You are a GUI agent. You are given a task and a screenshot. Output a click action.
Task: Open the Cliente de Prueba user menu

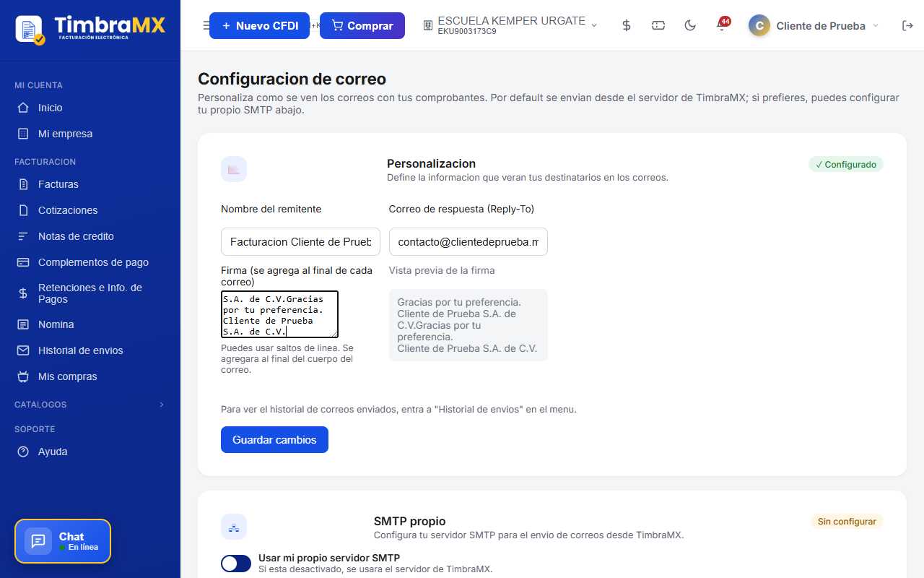[x=814, y=25]
